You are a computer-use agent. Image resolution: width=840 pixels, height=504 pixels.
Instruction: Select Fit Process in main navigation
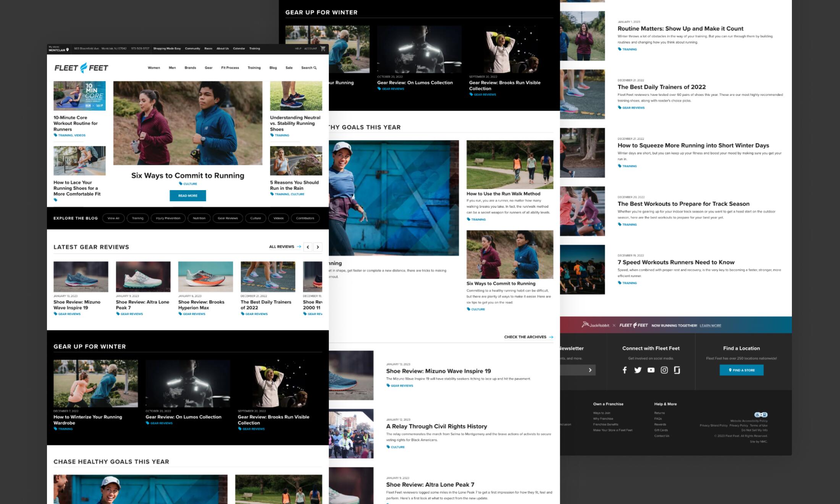point(230,68)
